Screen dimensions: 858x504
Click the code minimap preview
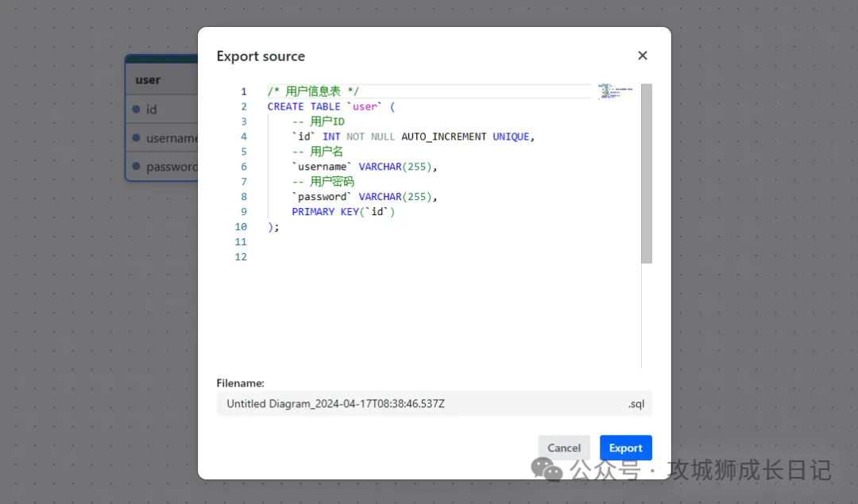click(615, 90)
